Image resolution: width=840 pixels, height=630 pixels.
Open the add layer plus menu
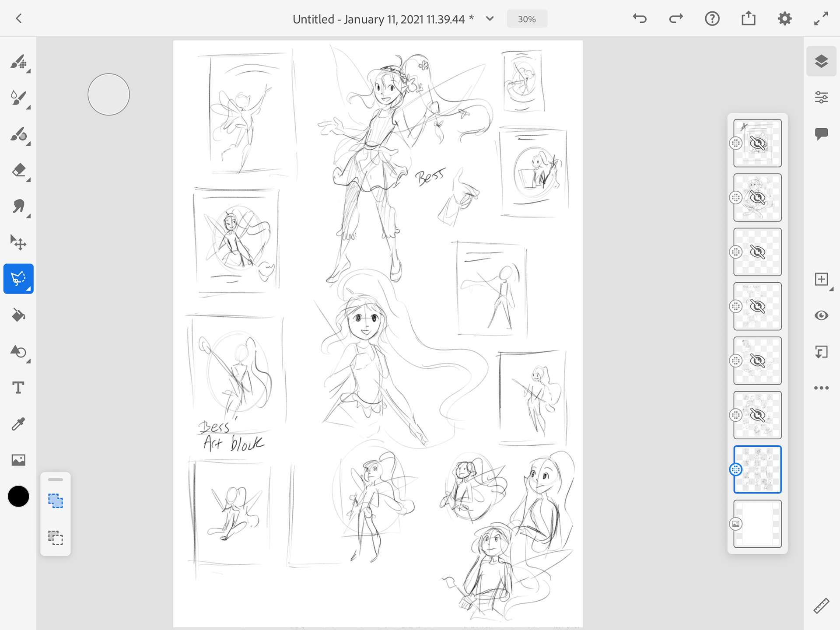(x=821, y=279)
